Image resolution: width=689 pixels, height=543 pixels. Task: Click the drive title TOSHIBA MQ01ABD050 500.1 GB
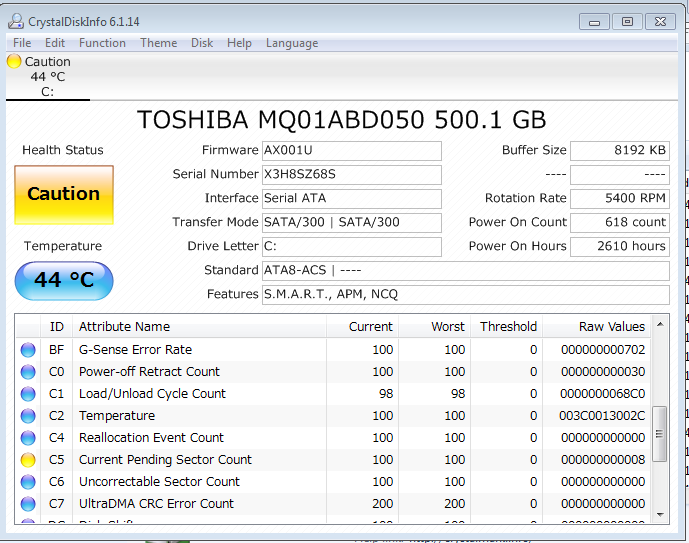[342, 119]
